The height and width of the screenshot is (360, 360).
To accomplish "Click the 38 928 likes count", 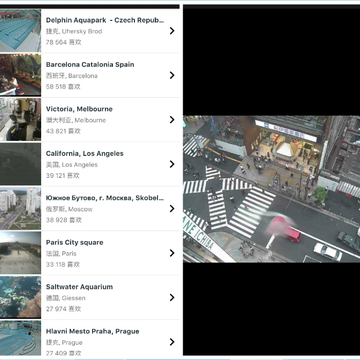I will (64, 220).
